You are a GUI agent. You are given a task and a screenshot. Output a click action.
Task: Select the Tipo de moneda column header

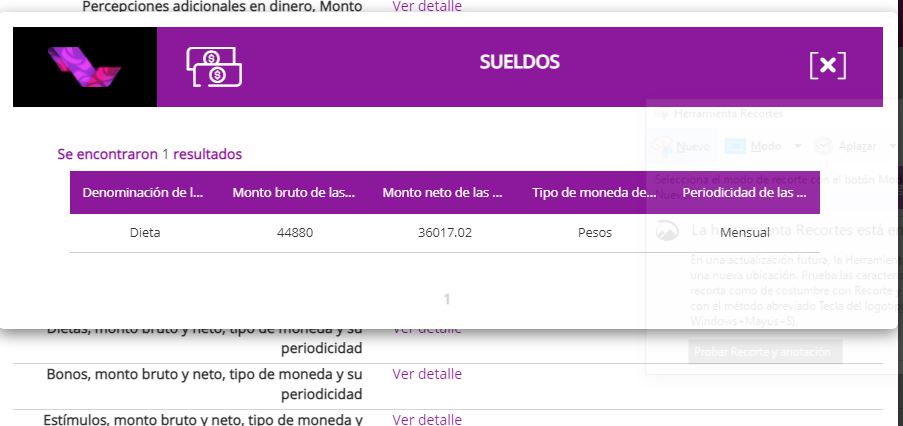(594, 192)
